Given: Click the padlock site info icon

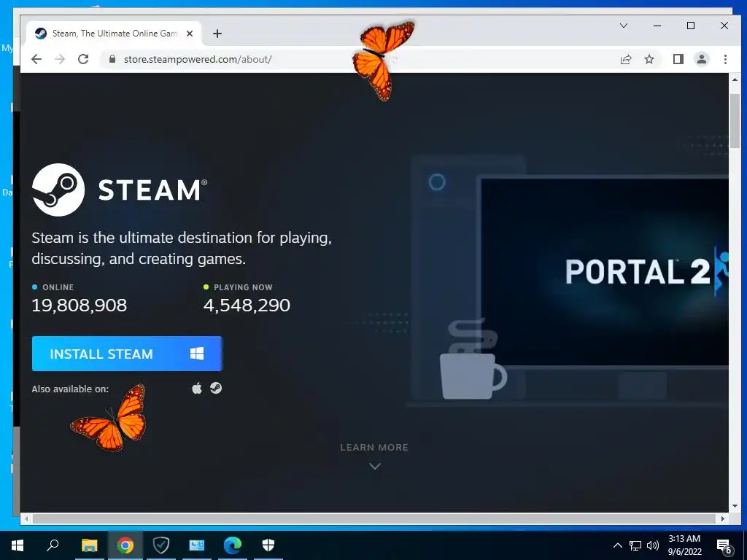Looking at the screenshot, I should tap(112, 59).
